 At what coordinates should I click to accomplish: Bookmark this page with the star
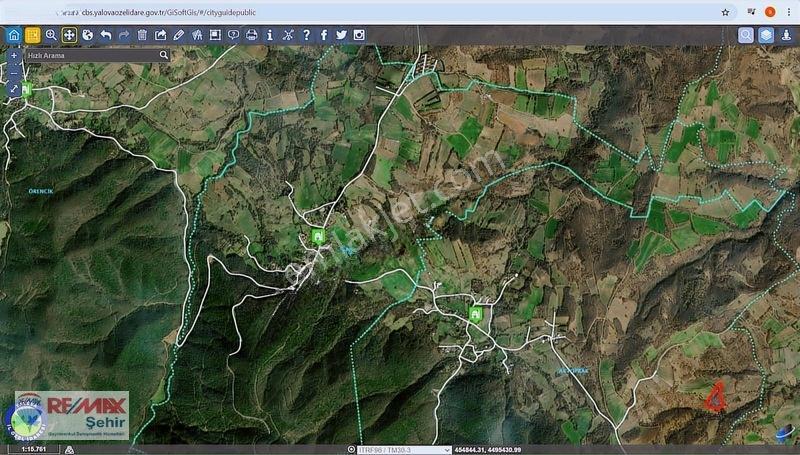[725, 12]
